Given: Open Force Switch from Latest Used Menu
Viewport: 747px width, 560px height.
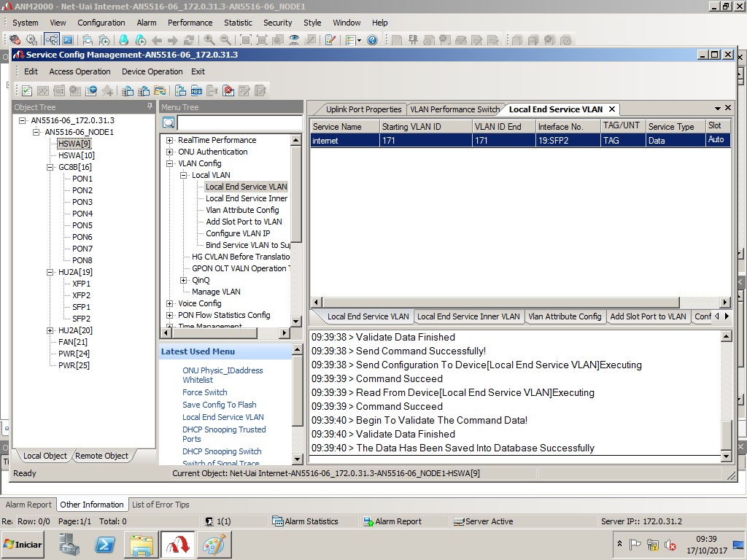Looking at the screenshot, I should coord(205,392).
